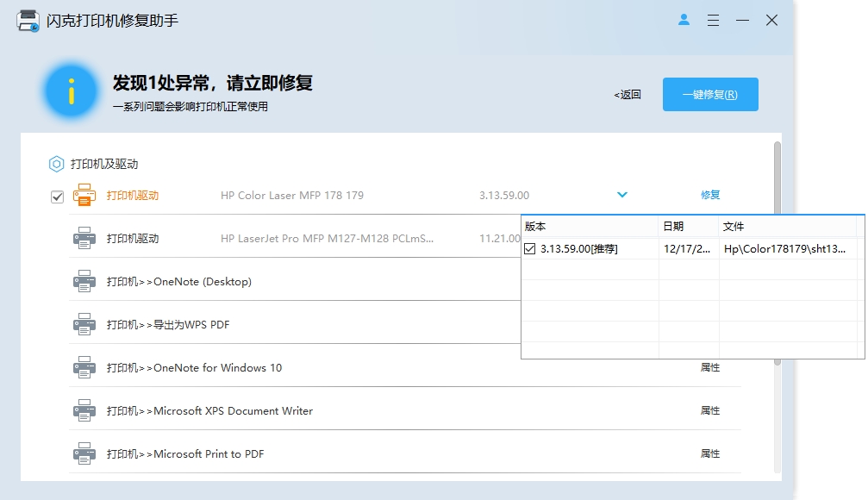Open 属性 for OneNote for Windows 10

coord(710,367)
